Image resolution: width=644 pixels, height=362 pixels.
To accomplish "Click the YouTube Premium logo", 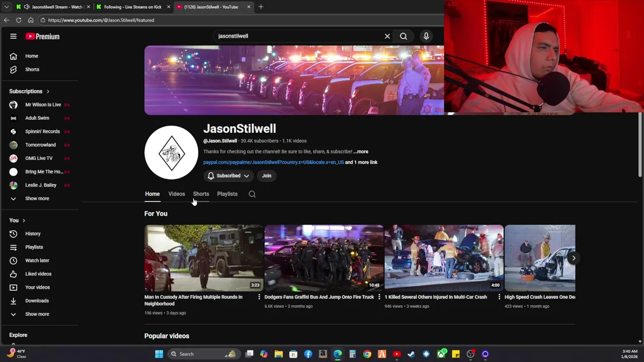I will pyautogui.click(x=43, y=36).
